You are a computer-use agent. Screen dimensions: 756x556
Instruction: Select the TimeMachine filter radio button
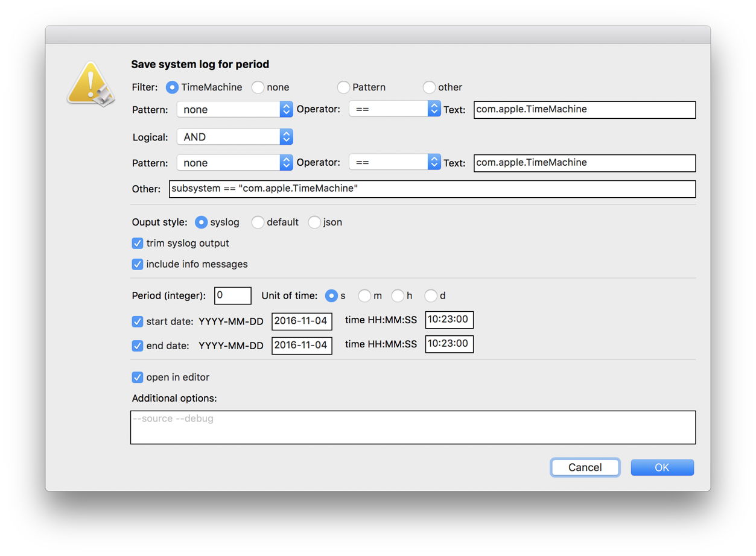(172, 87)
